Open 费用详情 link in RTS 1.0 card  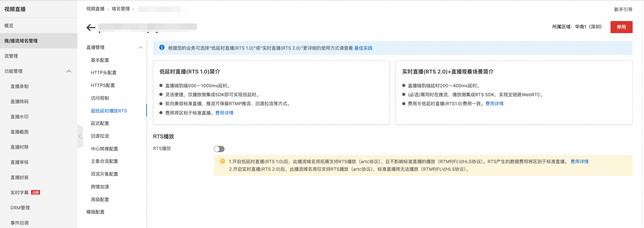(224, 113)
